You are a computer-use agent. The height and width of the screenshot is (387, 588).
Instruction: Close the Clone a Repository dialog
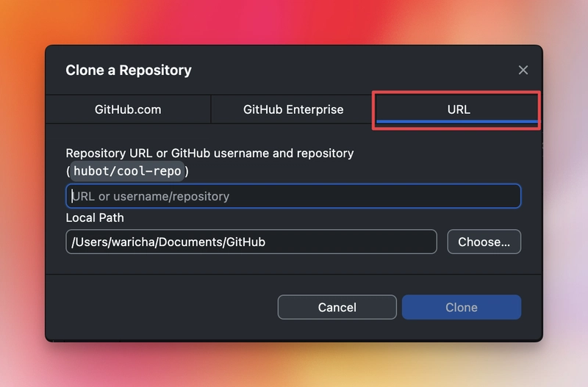523,70
